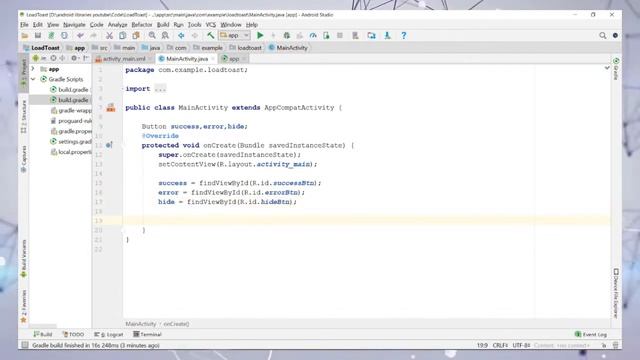The height and width of the screenshot is (360, 640).
Task: Open the UTF-8 encoding selector
Action: (x=521, y=345)
